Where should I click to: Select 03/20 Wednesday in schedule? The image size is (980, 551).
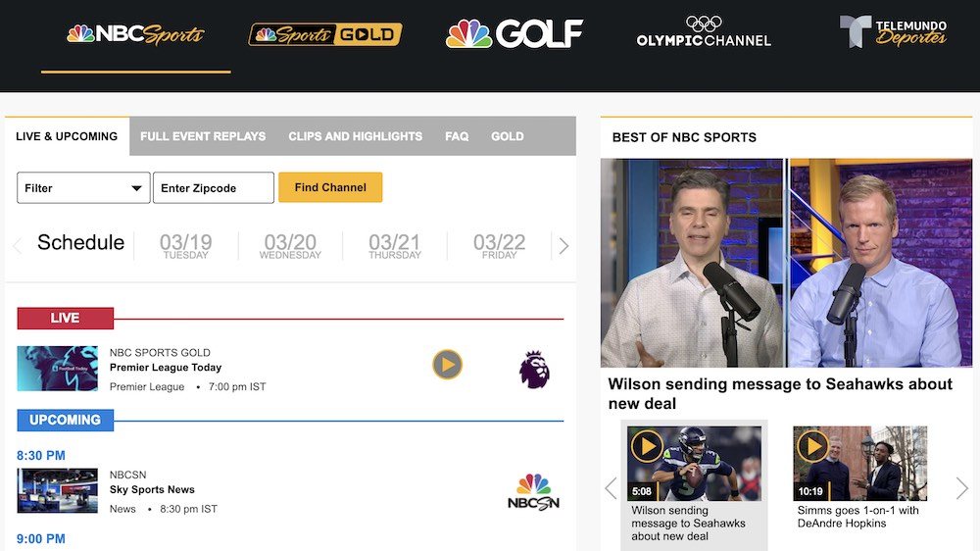point(290,246)
